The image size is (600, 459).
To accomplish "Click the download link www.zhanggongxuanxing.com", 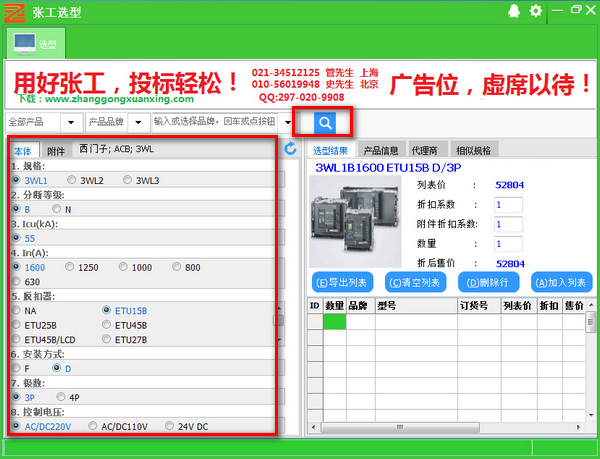I will tap(119, 99).
